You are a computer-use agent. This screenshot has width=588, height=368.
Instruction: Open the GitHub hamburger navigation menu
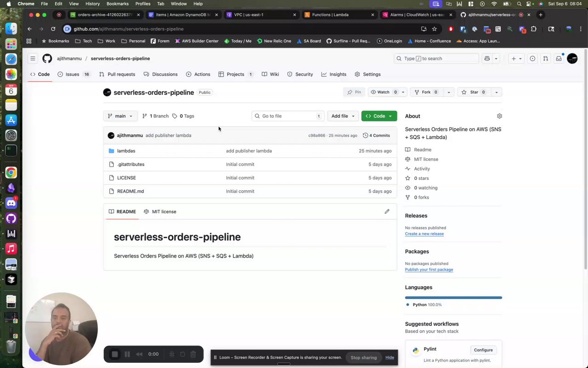click(33, 58)
